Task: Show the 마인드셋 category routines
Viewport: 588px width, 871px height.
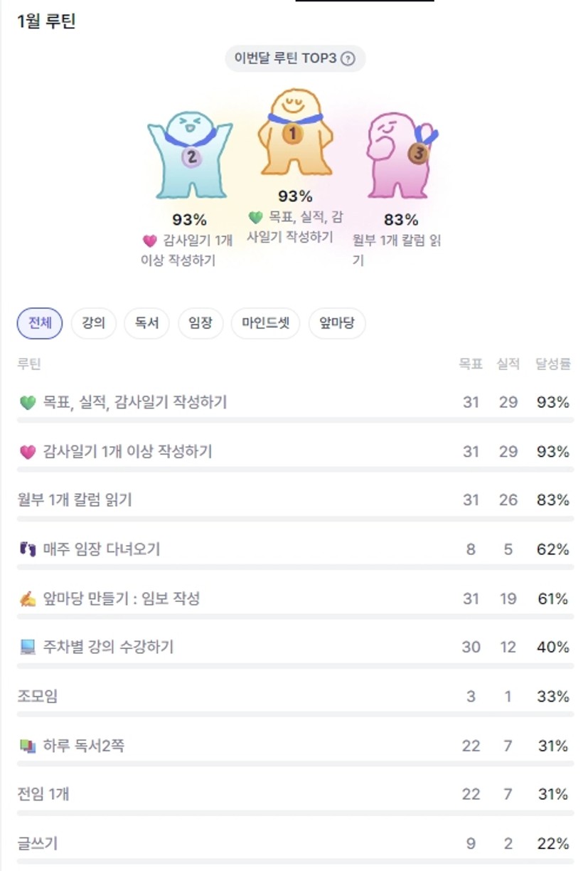Action: tap(265, 324)
